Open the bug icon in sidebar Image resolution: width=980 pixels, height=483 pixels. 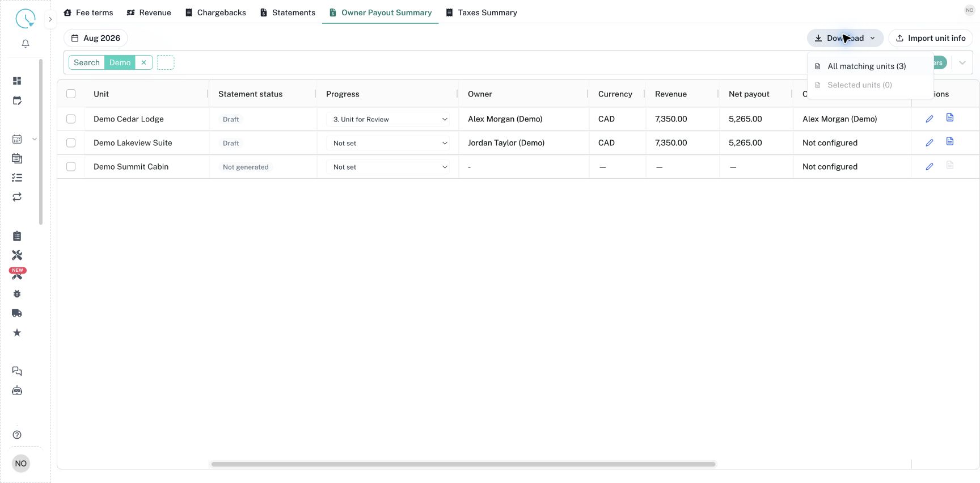point(17,294)
